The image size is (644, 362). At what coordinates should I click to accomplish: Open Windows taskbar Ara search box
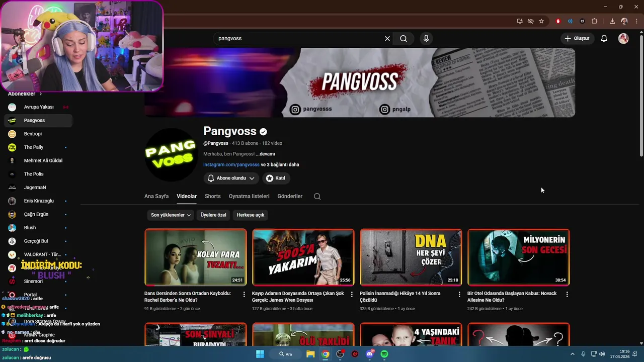(x=286, y=354)
